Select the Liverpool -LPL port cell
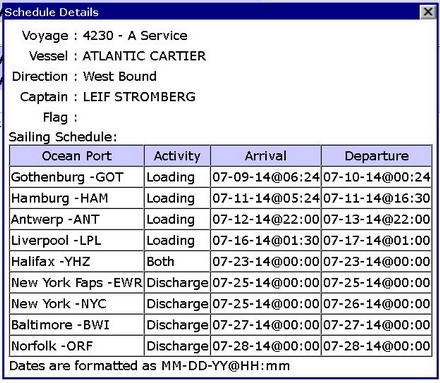Viewport: 440px width, 383px height. pyautogui.click(x=77, y=240)
